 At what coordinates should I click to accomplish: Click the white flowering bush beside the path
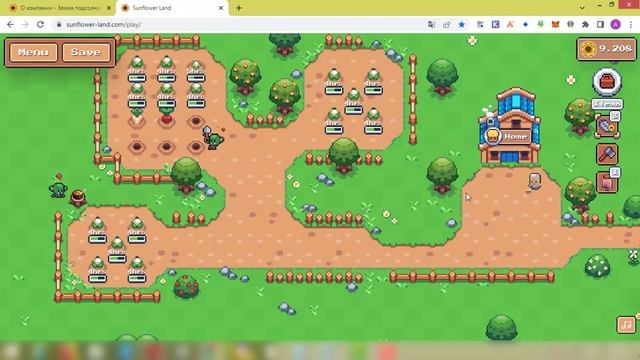[x=597, y=266]
